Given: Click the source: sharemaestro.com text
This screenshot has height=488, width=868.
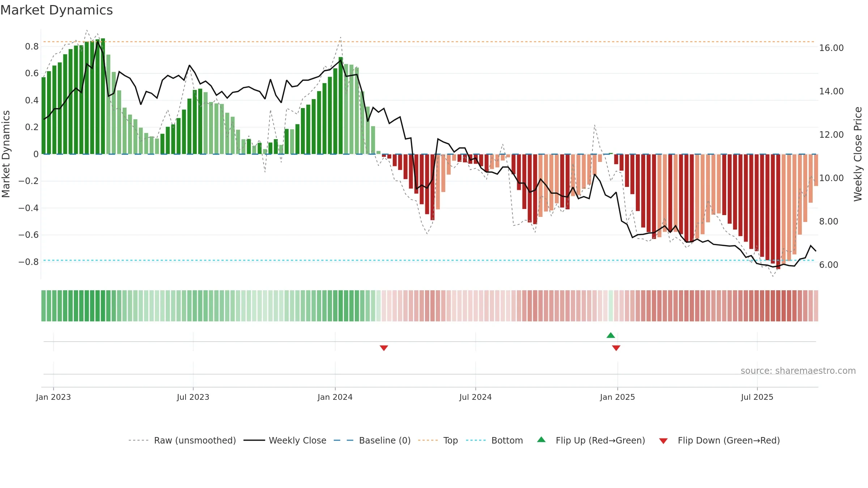Looking at the screenshot, I should [x=798, y=371].
